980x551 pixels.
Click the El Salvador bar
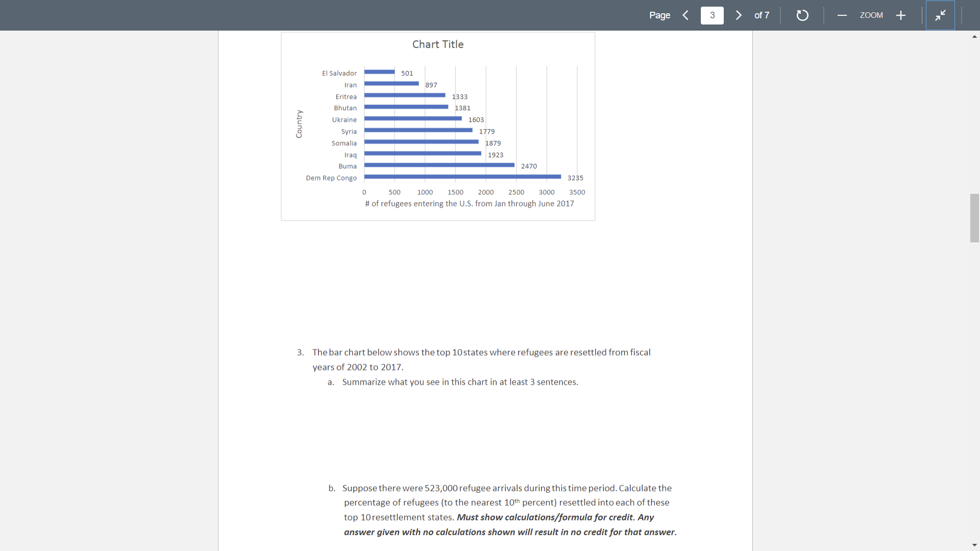[x=379, y=72]
